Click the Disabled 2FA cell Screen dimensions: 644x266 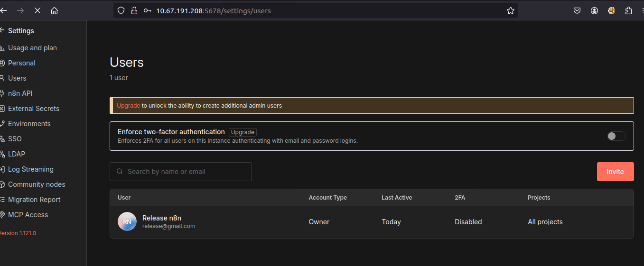(468, 222)
